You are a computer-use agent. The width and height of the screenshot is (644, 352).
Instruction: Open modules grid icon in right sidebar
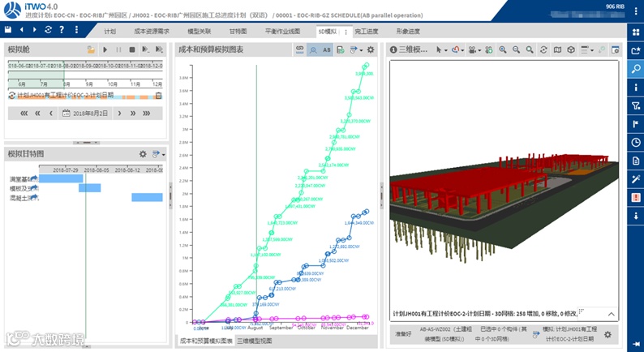tap(636, 32)
